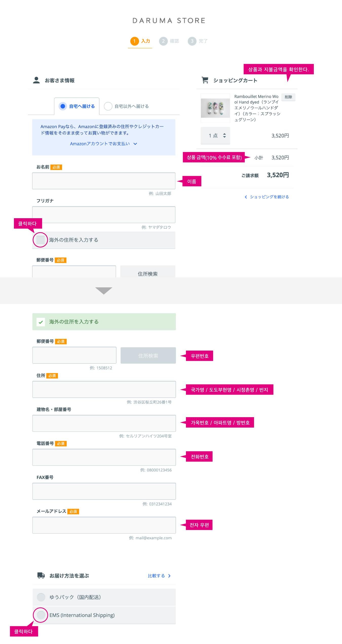342x644 pixels.
Task: Open the quantity 1点 dropdown
Action: [216, 136]
